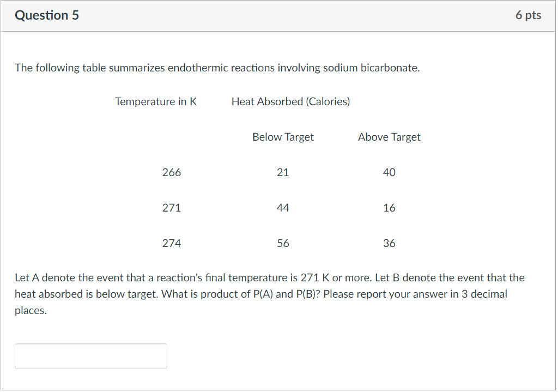Viewport: 558px width, 392px height.
Task: Click the Temperature in K column header
Action: (x=156, y=101)
